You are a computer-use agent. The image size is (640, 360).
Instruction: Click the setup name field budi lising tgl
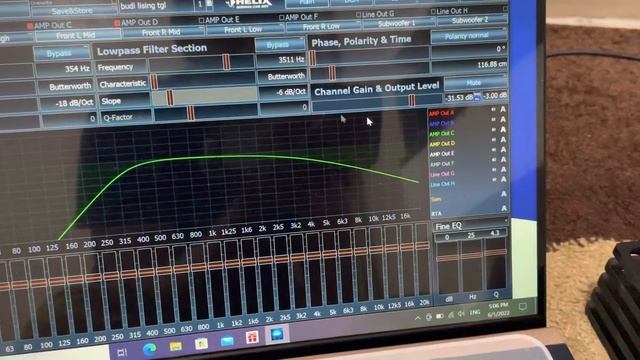click(x=156, y=6)
